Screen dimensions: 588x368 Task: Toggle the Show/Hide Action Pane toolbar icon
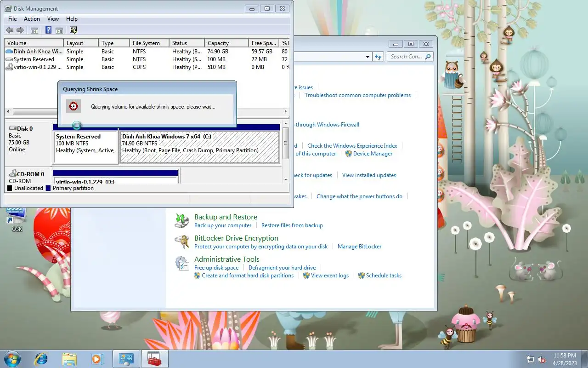click(59, 30)
